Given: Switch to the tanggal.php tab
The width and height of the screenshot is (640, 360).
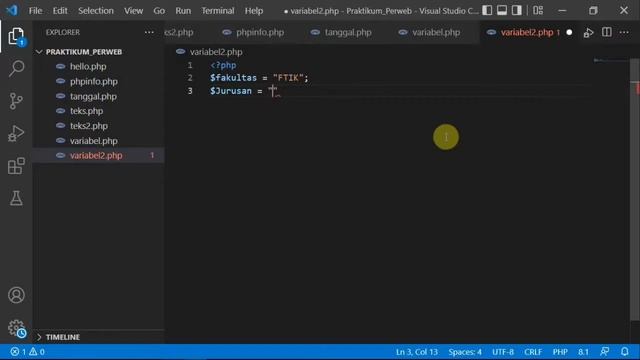Looking at the screenshot, I should pyautogui.click(x=341, y=32).
